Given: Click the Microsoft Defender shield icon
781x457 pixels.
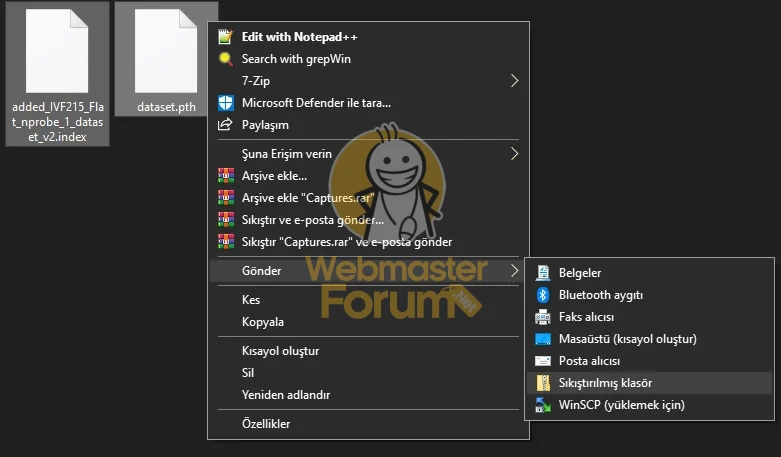Looking at the screenshot, I should 225,103.
